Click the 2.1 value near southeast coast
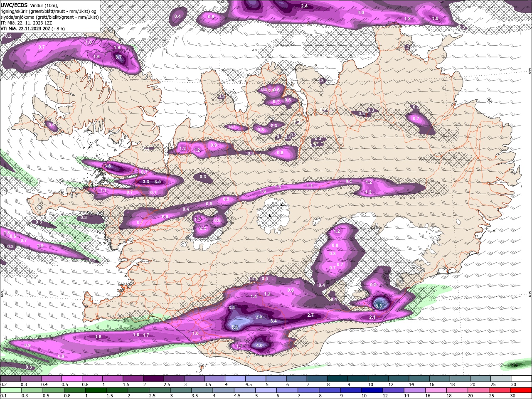Viewport: 532px width, 399px height. tap(372, 318)
